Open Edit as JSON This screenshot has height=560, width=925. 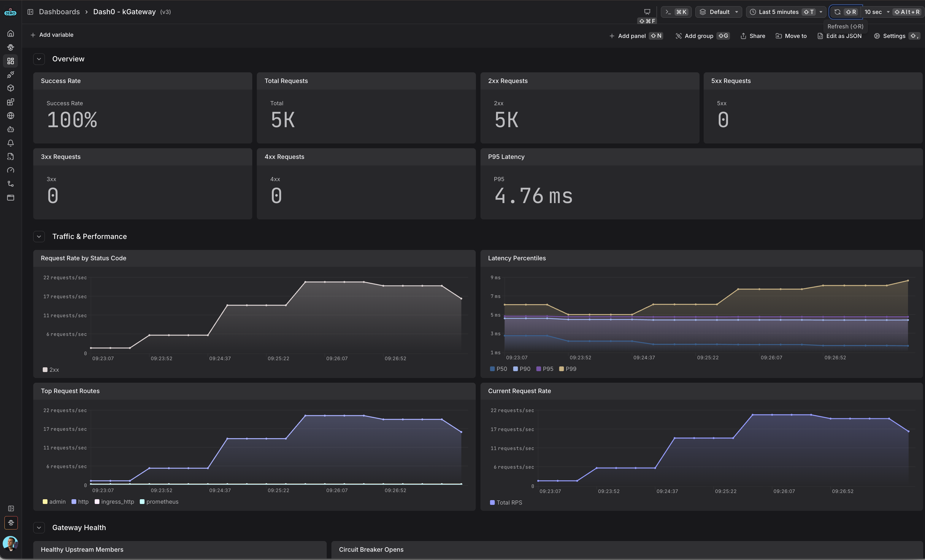840,36
